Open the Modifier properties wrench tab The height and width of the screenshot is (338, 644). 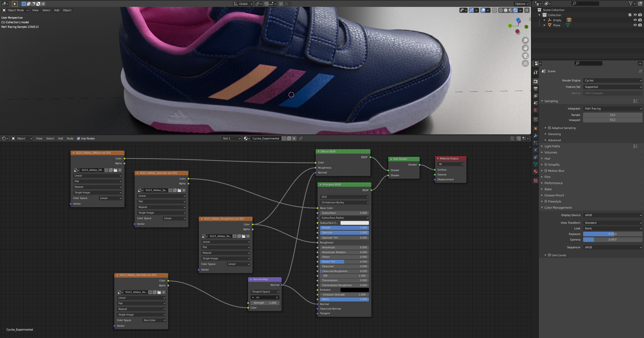pos(536,136)
